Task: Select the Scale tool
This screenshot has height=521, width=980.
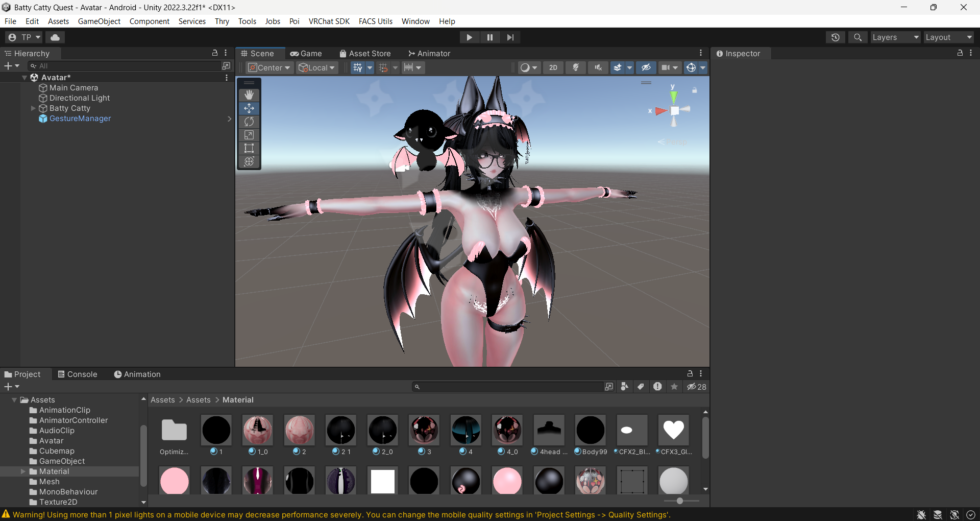Action: (249, 135)
